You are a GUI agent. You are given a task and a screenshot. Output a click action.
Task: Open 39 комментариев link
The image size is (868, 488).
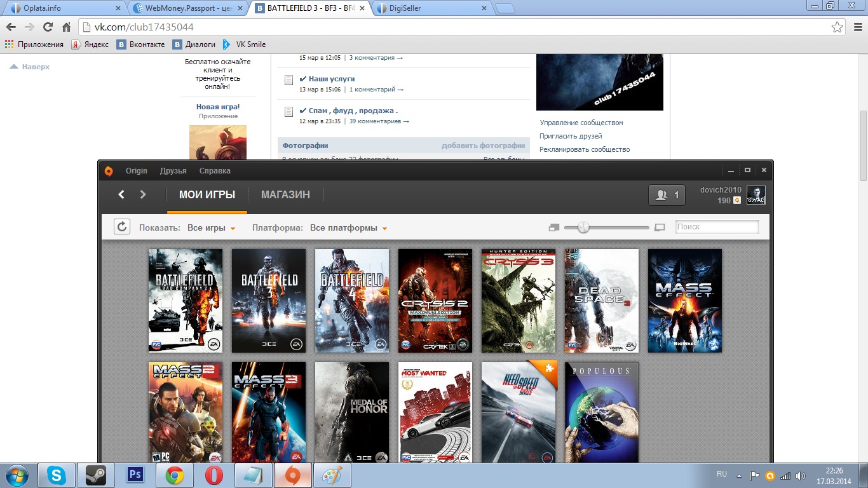click(x=379, y=121)
